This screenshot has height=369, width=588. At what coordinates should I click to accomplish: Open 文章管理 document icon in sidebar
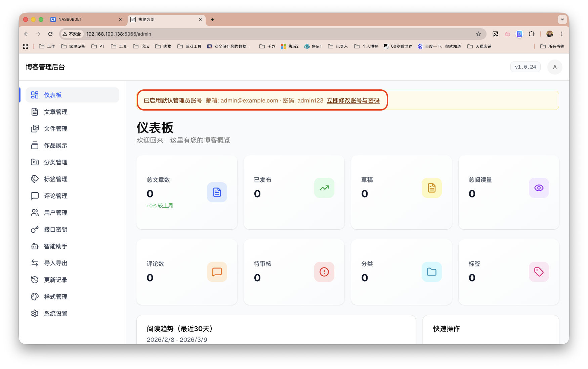pos(35,112)
